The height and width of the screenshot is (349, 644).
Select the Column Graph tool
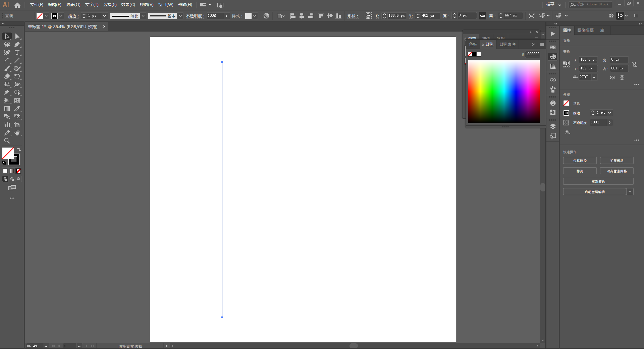point(7,125)
